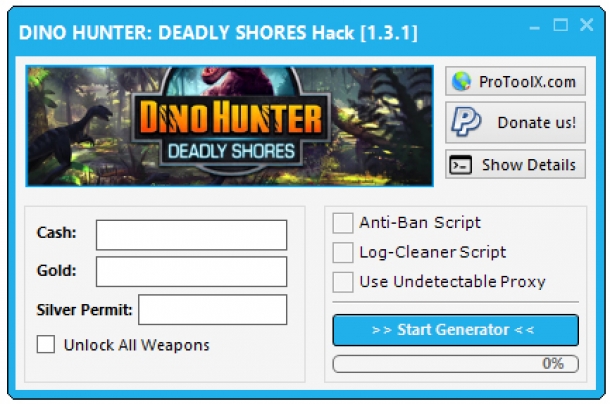Focus the Cash amount input field
This screenshot has width=610, height=404.
(191, 235)
